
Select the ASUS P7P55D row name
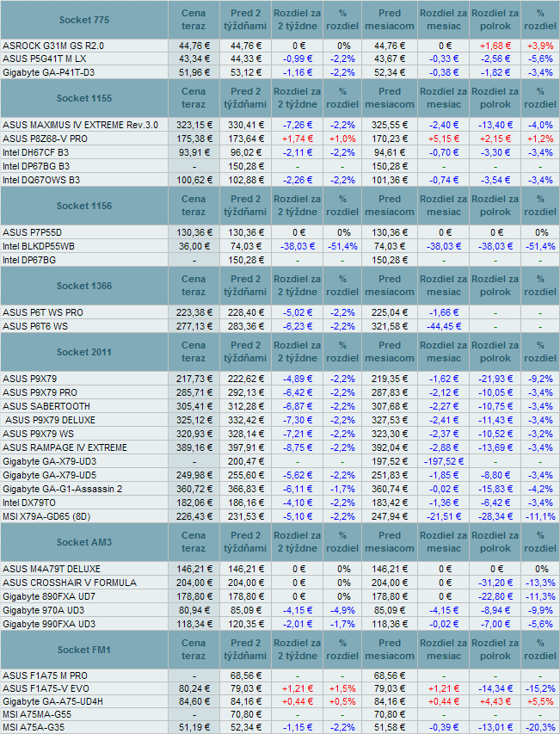click(33, 232)
